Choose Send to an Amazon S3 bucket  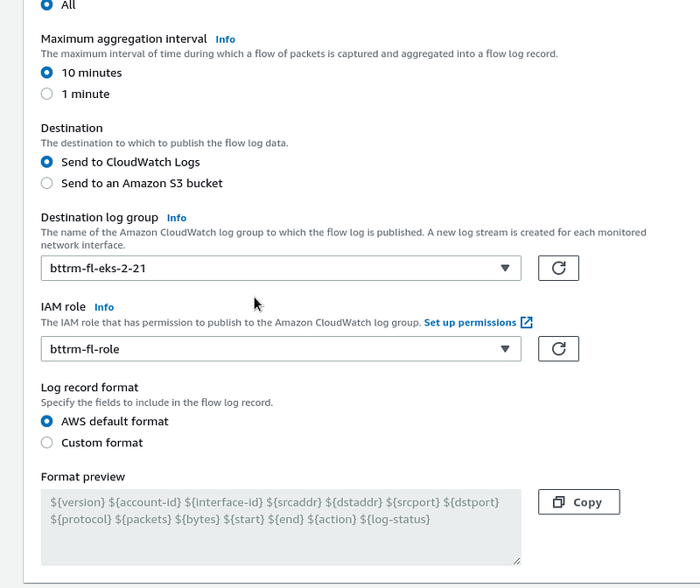click(47, 183)
